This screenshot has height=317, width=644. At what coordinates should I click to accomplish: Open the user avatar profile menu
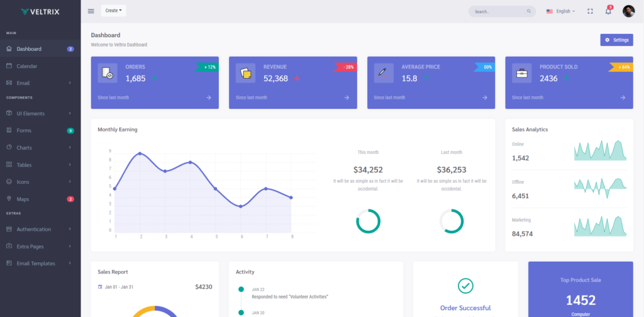pos(628,11)
